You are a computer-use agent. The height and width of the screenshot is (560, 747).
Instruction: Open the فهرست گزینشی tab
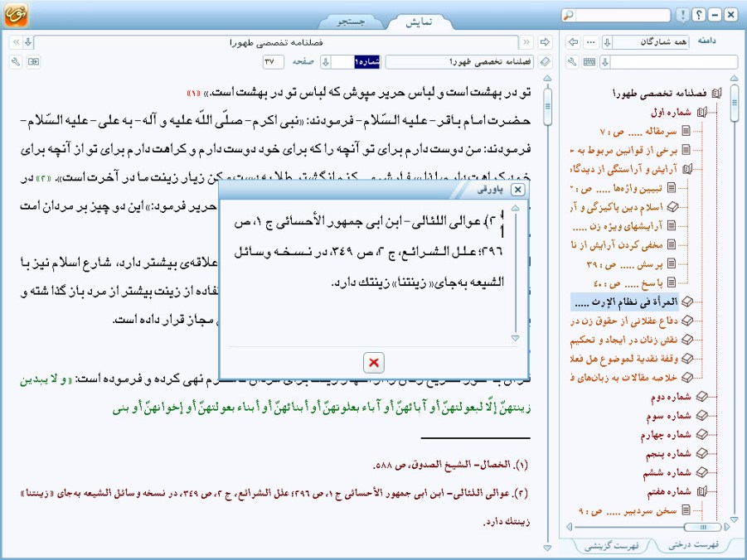tap(611, 545)
